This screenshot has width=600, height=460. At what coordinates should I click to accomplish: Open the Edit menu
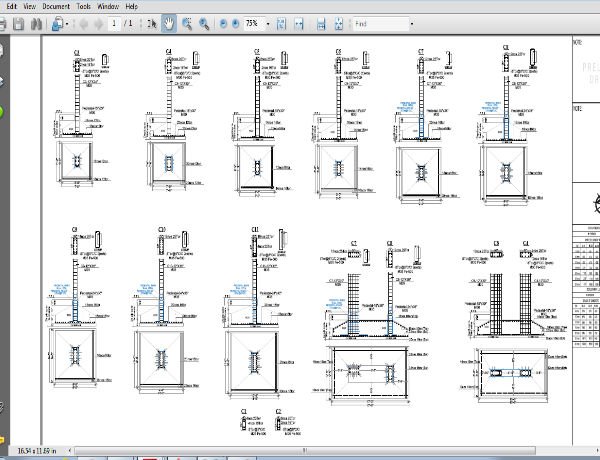[13, 6]
